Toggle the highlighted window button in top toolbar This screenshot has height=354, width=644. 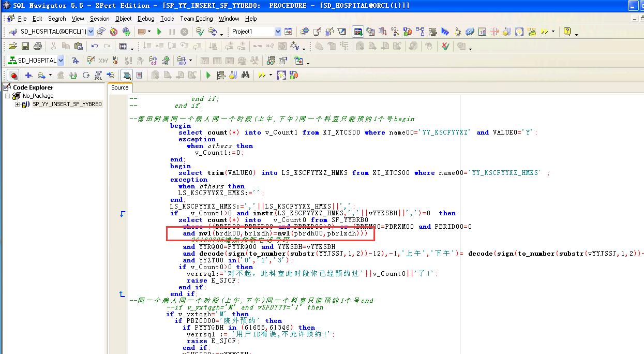[358, 32]
